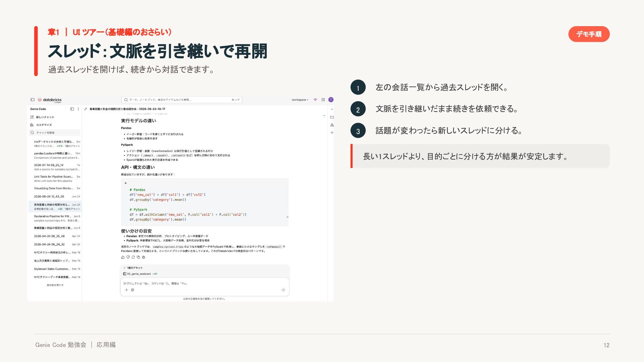Open the shapes catalog icon in right rail

(332, 125)
